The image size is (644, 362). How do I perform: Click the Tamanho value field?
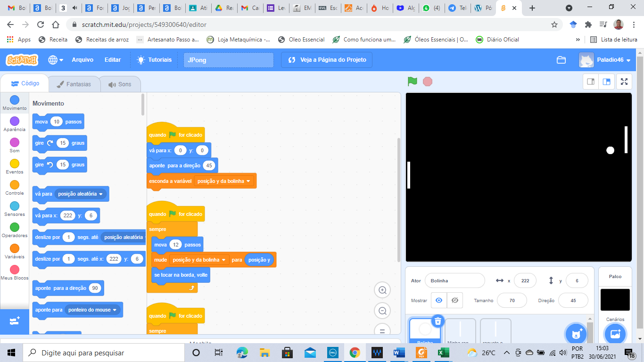[x=512, y=300]
